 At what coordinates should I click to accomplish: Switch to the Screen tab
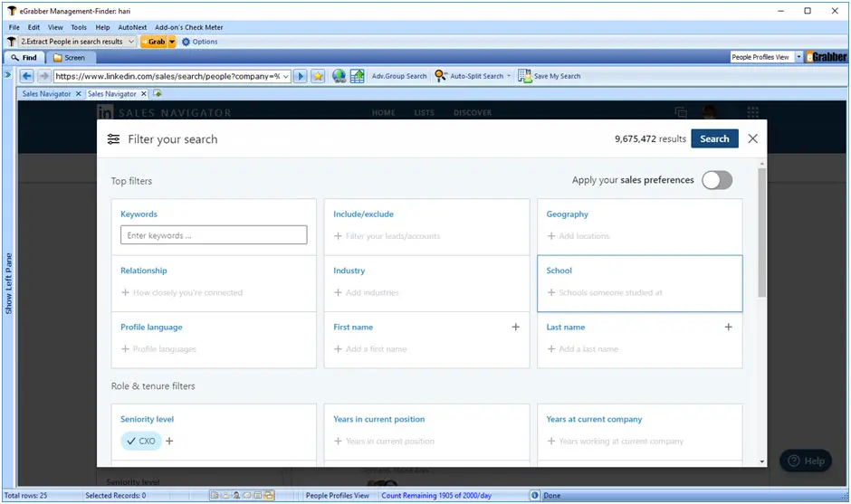[x=70, y=58]
